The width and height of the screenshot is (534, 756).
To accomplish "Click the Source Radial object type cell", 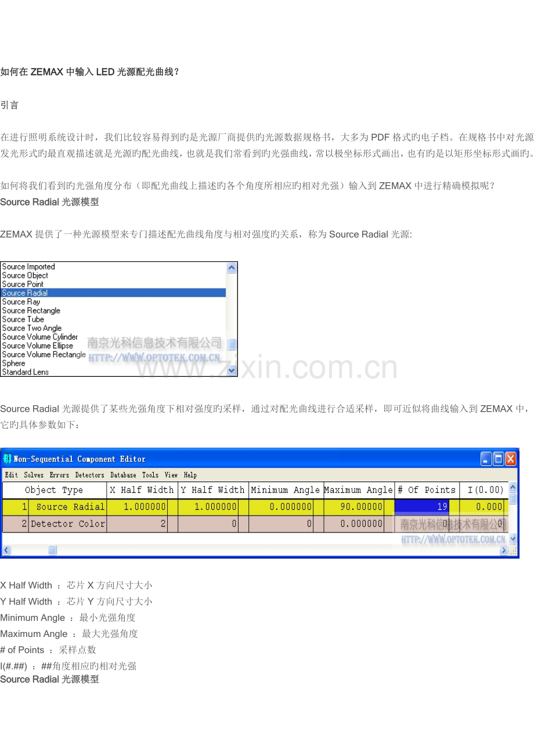I will point(68,507).
